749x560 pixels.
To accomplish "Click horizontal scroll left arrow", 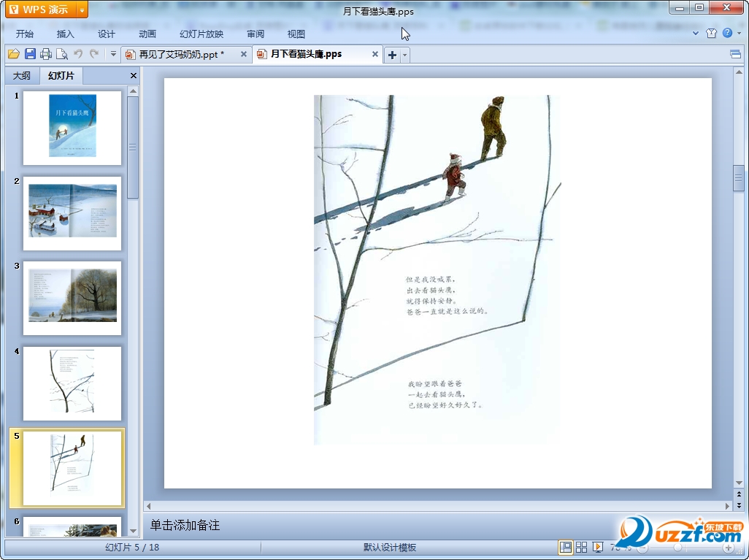I will tap(148, 506).
